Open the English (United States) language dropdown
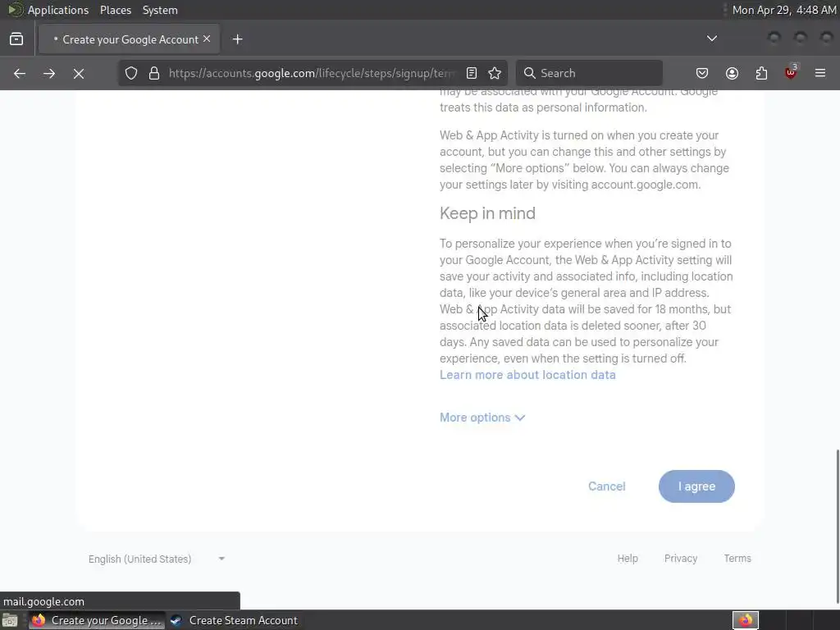840x630 pixels. click(x=157, y=559)
